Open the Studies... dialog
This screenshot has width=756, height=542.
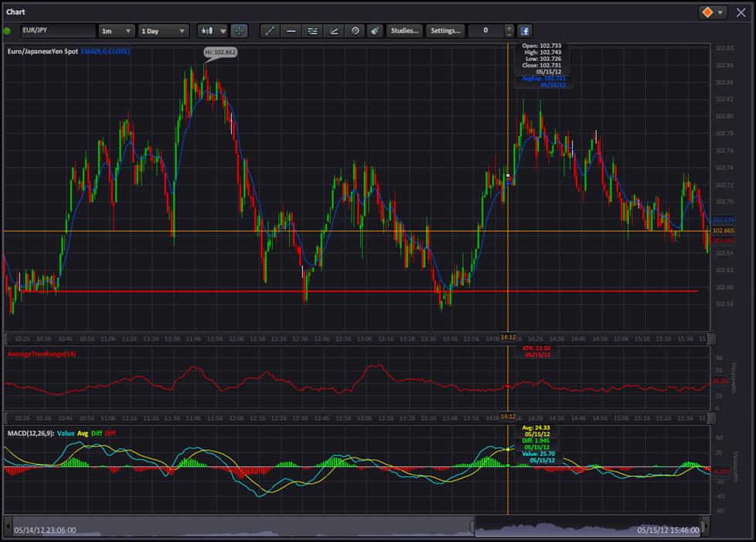tap(404, 31)
